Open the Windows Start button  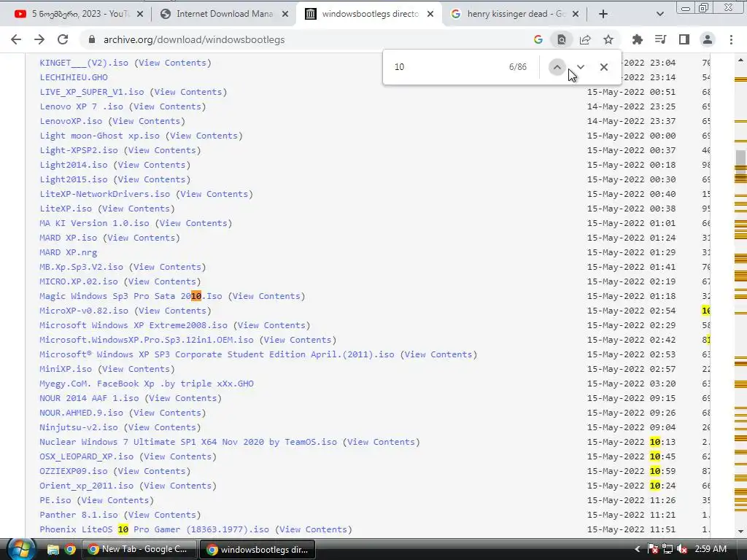[x=21, y=549]
